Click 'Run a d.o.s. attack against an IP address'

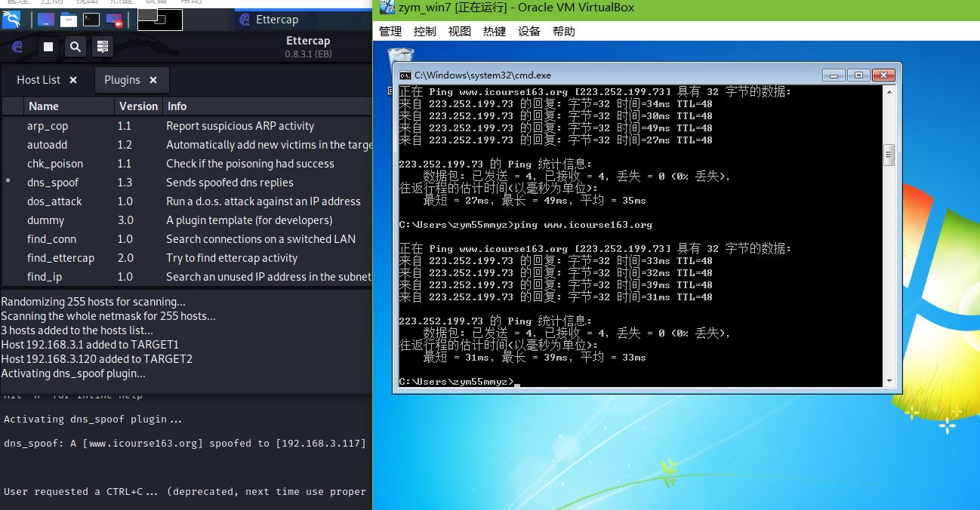click(x=263, y=201)
